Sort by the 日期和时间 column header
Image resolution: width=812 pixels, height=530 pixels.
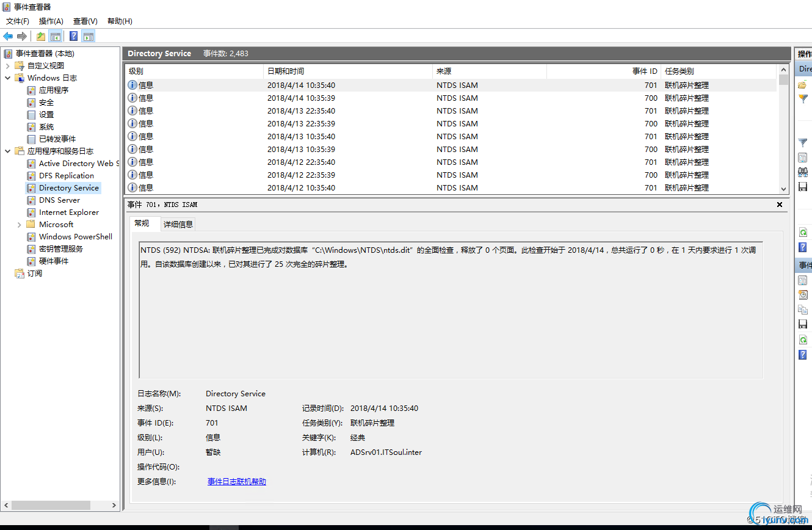(348, 71)
